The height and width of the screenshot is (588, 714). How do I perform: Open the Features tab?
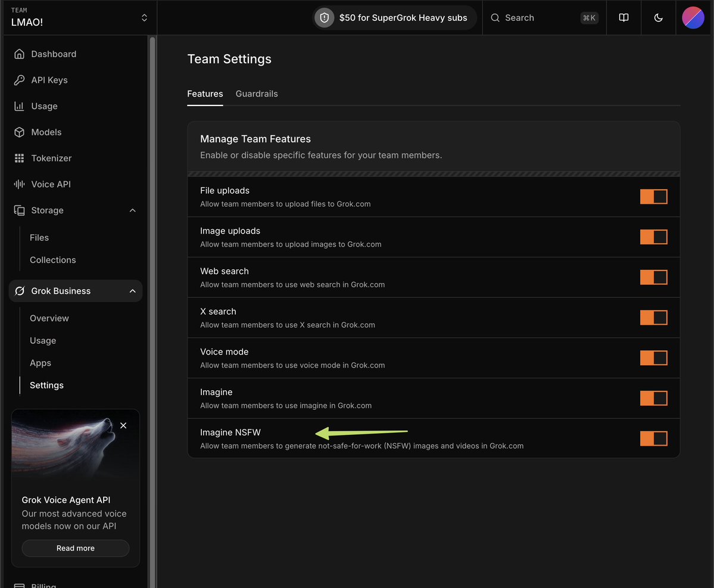pos(205,94)
